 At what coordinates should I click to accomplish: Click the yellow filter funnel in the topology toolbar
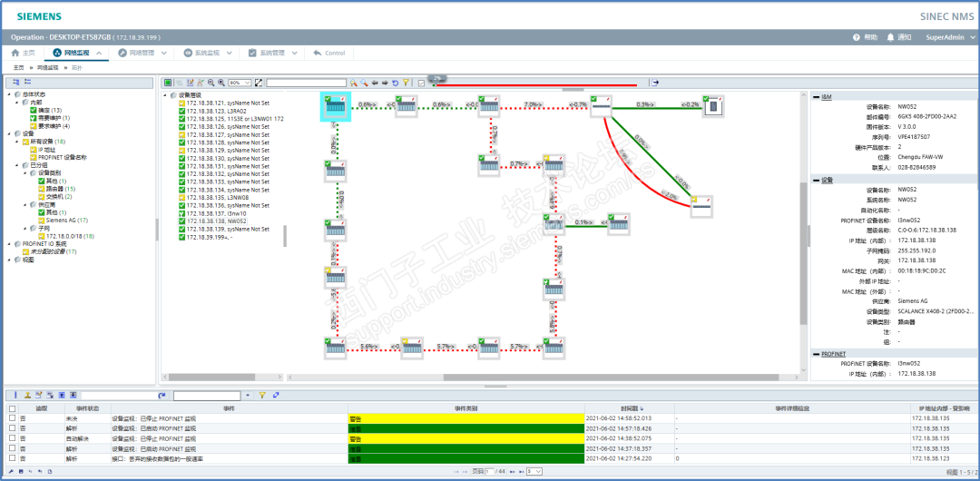click(x=406, y=83)
